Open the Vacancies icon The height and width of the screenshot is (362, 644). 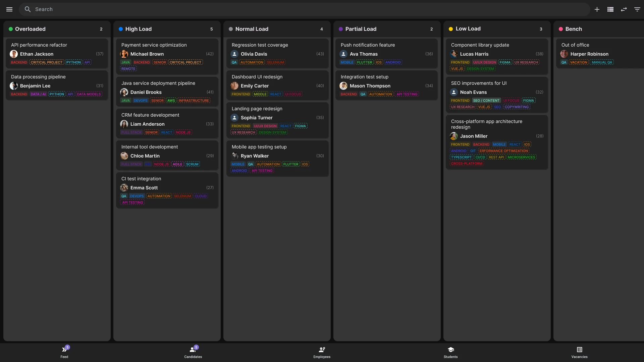point(579,350)
